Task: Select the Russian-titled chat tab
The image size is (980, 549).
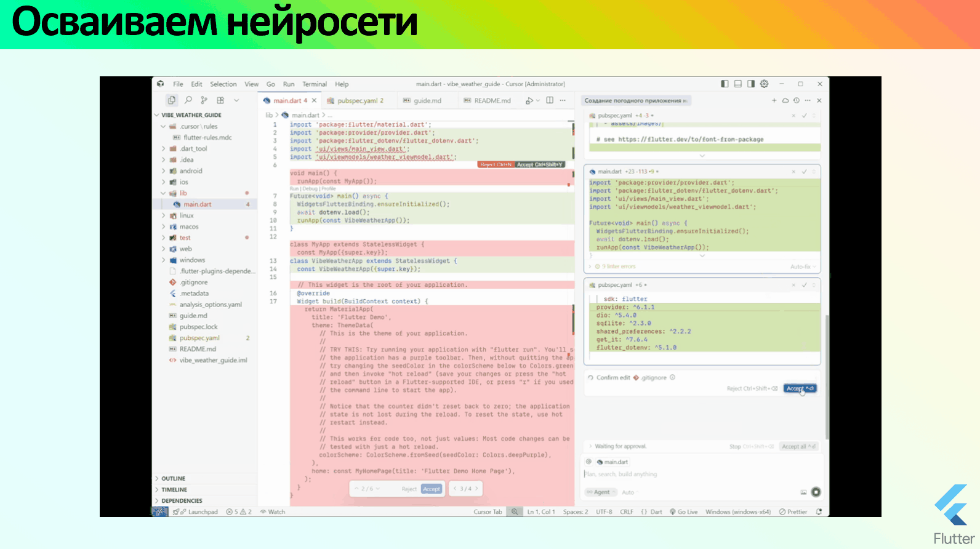Action: pos(635,100)
